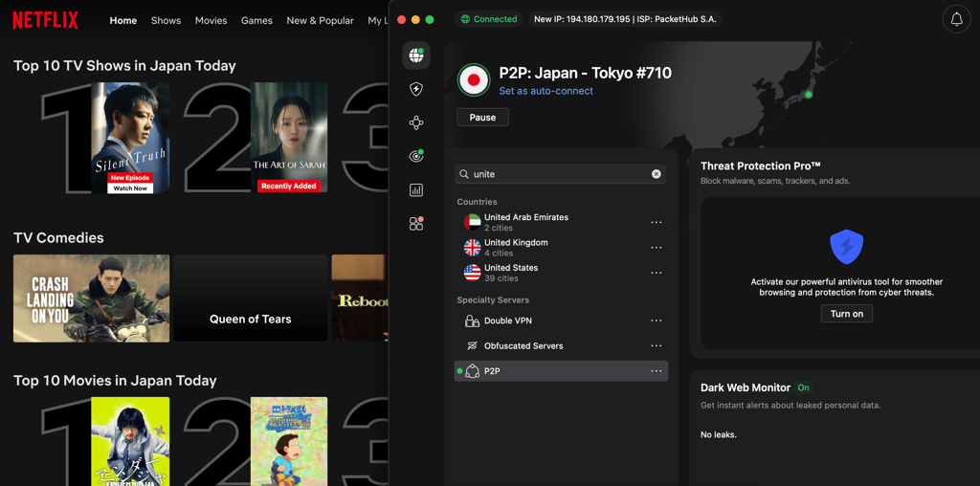Turn on Threat Protection Pro
The height and width of the screenshot is (486, 980).
point(846,314)
